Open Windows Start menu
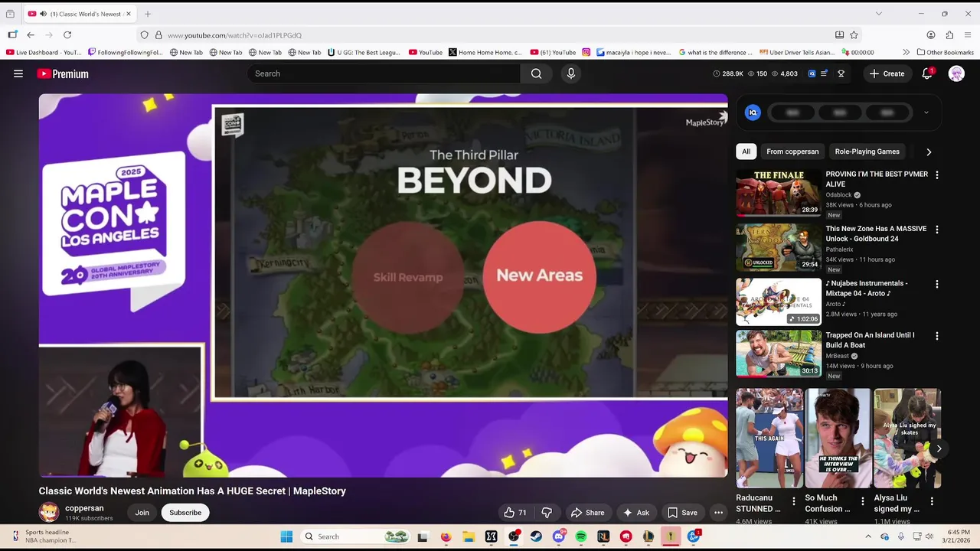 [286, 536]
